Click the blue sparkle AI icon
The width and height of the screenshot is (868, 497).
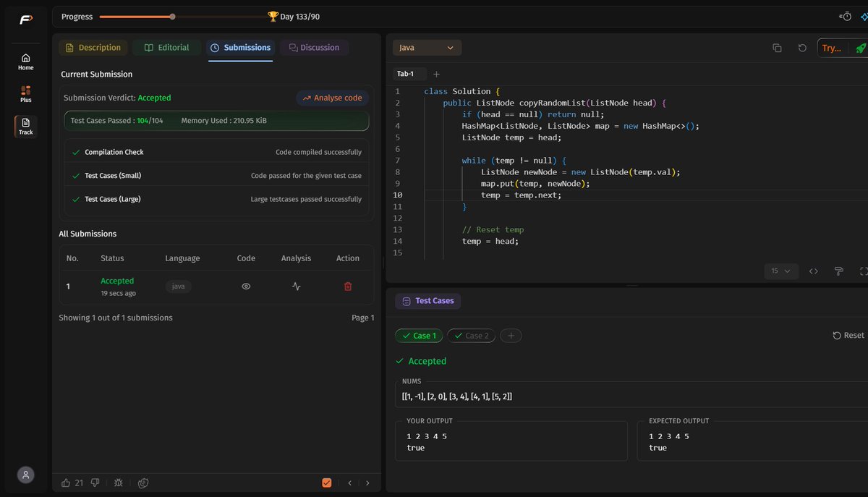pos(864,17)
